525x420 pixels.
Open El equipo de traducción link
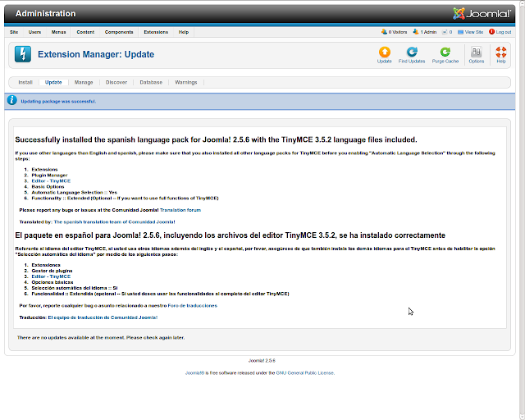(103, 317)
